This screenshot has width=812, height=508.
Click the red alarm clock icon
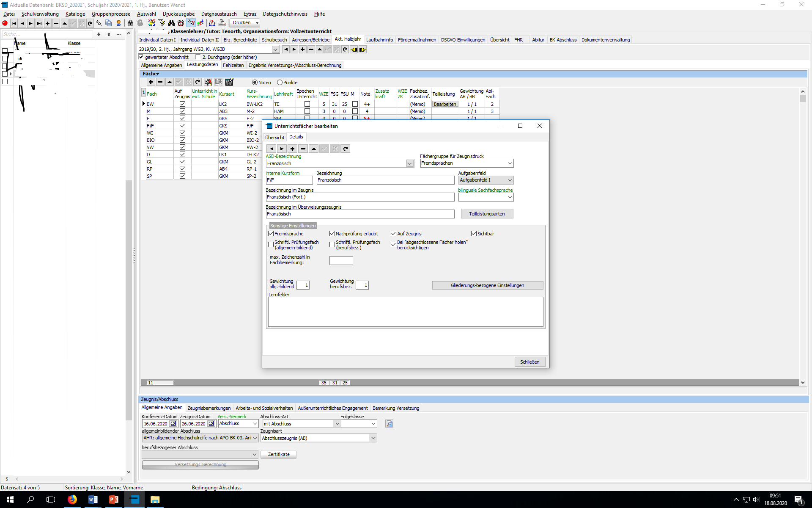pos(181,23)
